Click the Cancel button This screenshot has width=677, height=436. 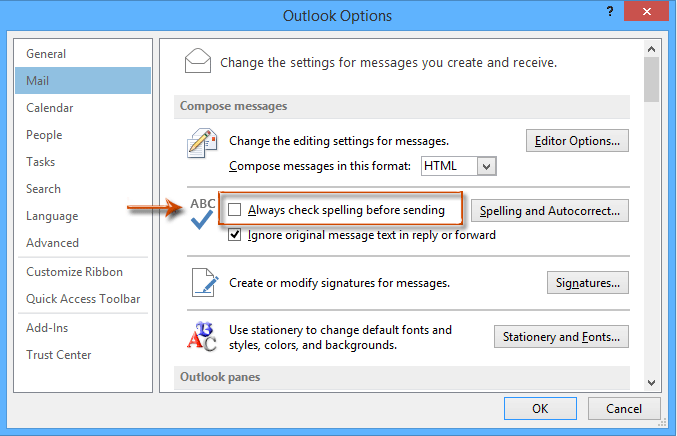(624, 408)
